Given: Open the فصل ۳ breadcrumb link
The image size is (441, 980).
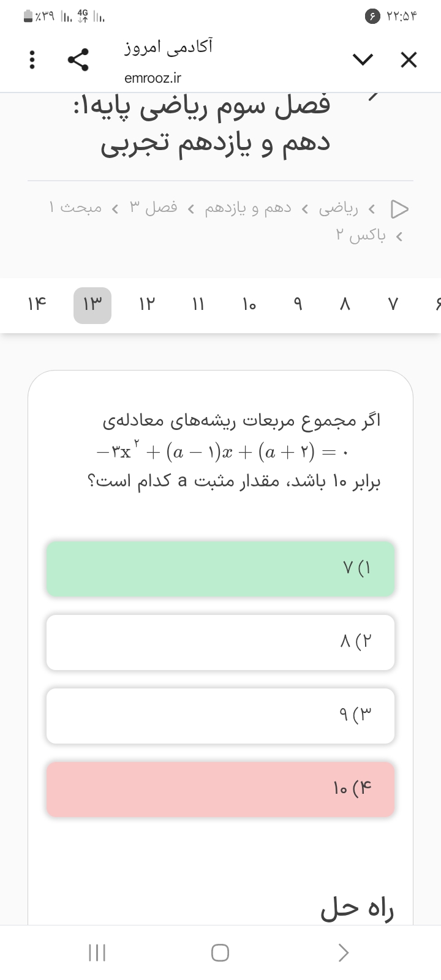Looking at the screenshot, I should [x=153, y=209].
